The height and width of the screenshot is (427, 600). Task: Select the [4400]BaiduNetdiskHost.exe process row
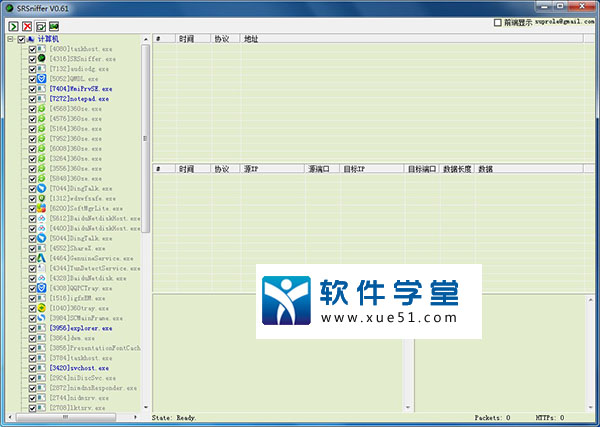(95, 228)
